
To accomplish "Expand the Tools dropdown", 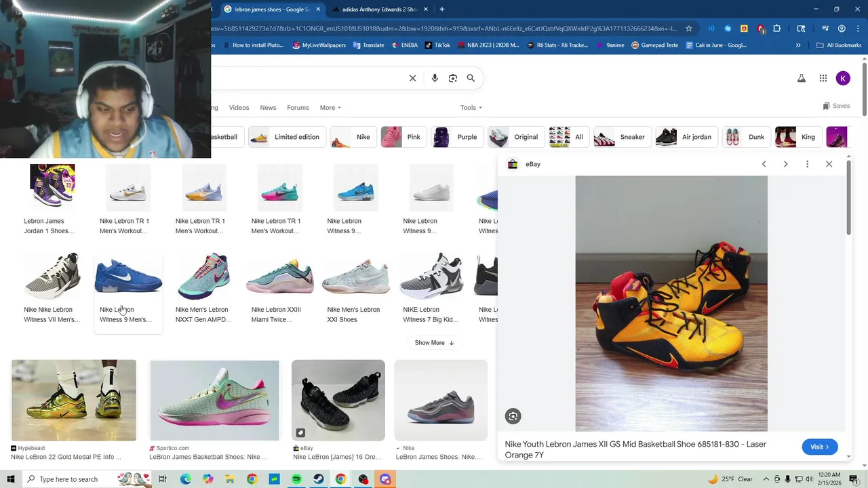I will tap(471, 108).
